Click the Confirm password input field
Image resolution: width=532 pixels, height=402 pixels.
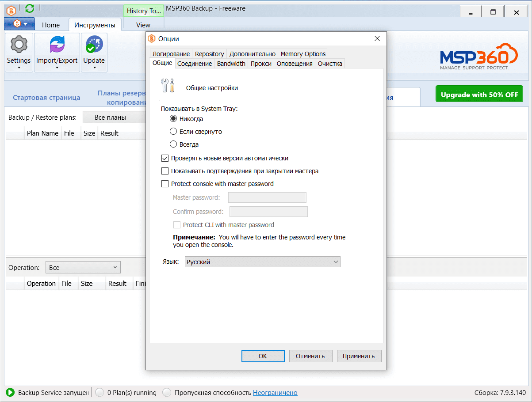click(x=268, y=212)
